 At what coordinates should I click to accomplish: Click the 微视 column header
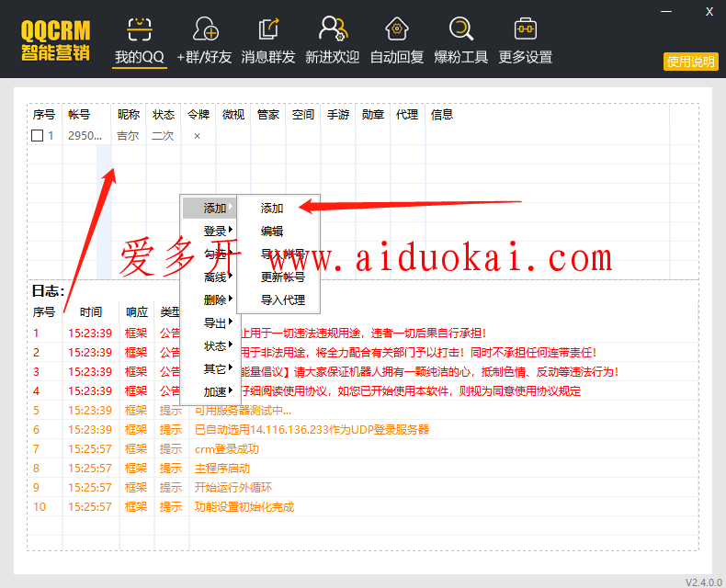(x=233, y=114)
